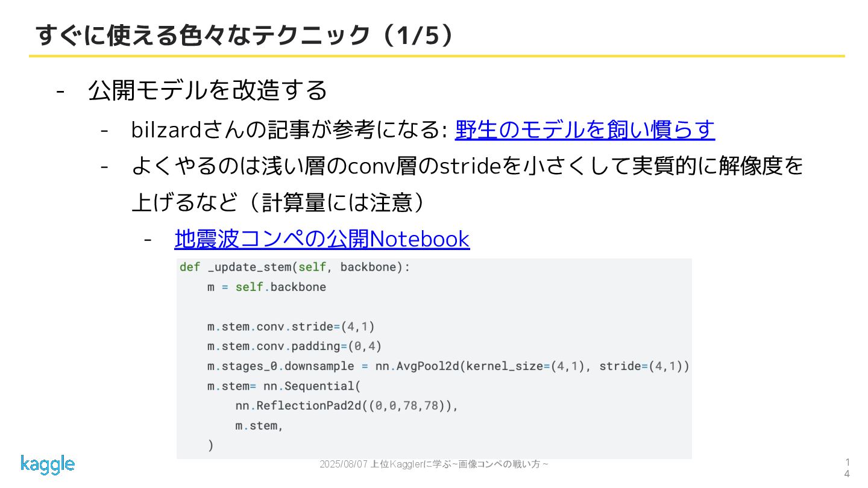This screenshot has height=488, width=868.
Task: Click the text bilzardさんの記事が参考になる:
Action: click(x=289, y=130)
